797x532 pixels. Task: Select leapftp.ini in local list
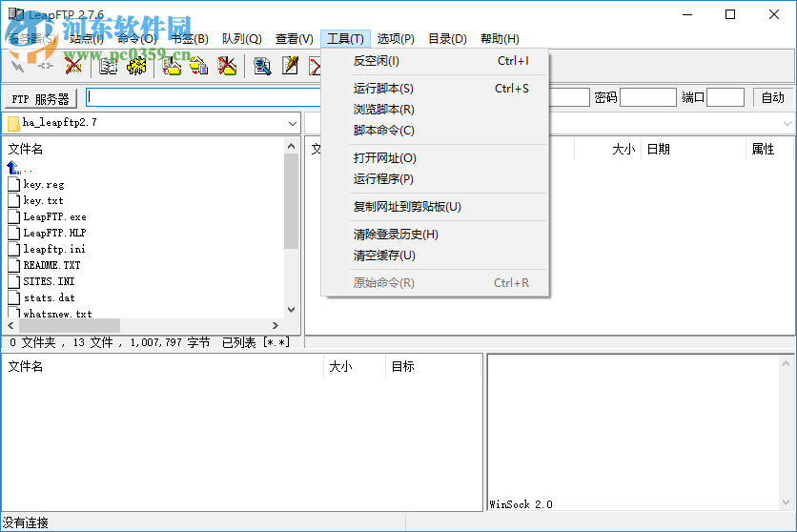point(54,249)
